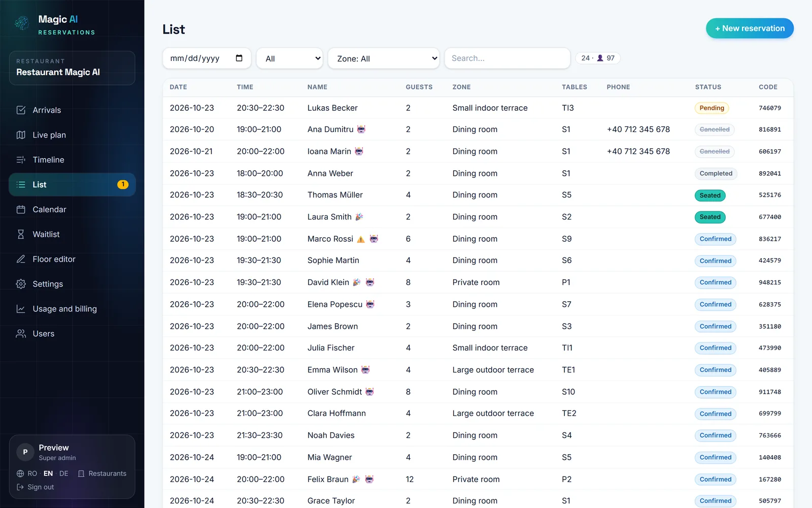This screenshot has width=812, height=508.
Task: Click the 24 · 97 totals pill
Action: point(598,58)
